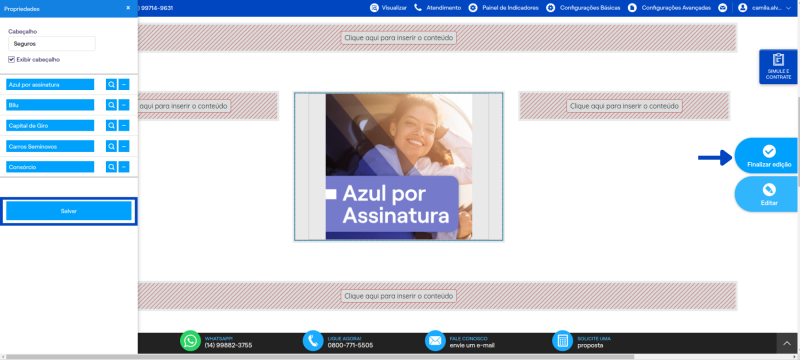Click bottom placeholder to insert content
The width and height of the screenshot is (800, 360).
(398, 296)
